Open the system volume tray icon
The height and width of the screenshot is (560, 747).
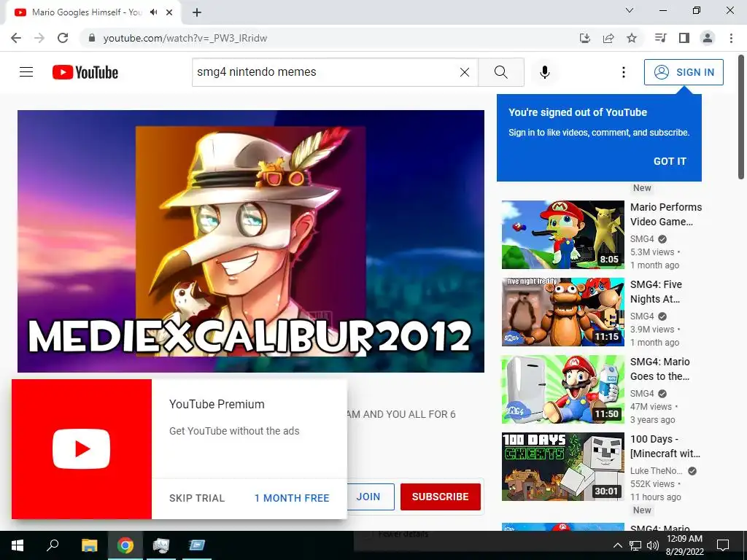[x=653, y=545]
